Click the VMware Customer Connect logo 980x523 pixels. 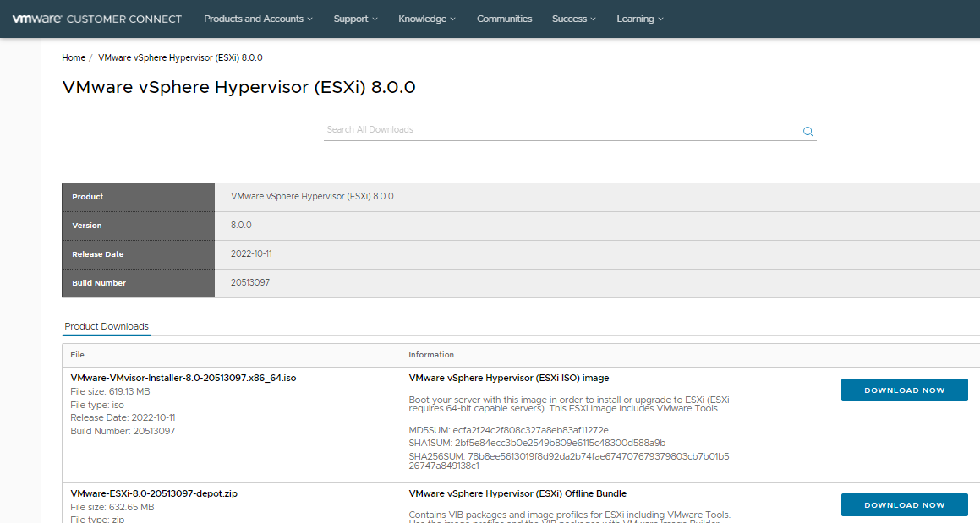point(97,19)
